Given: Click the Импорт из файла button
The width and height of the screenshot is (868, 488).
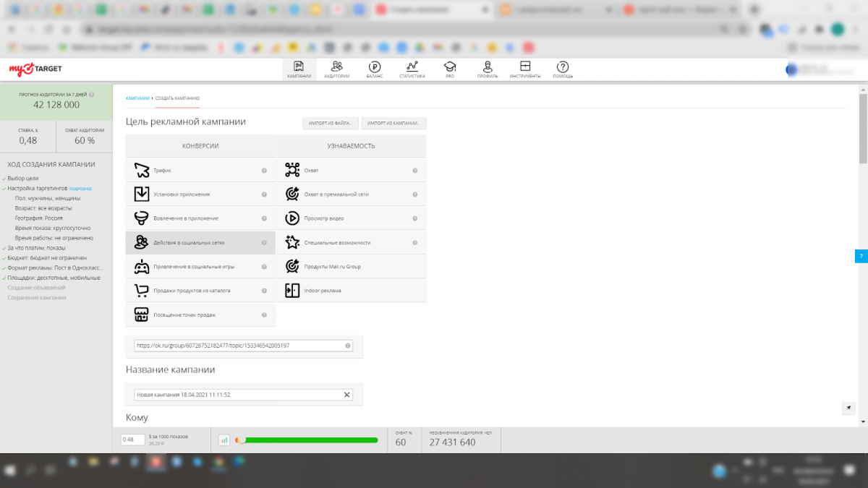Looking at the screenshot, I should point(331,124).
